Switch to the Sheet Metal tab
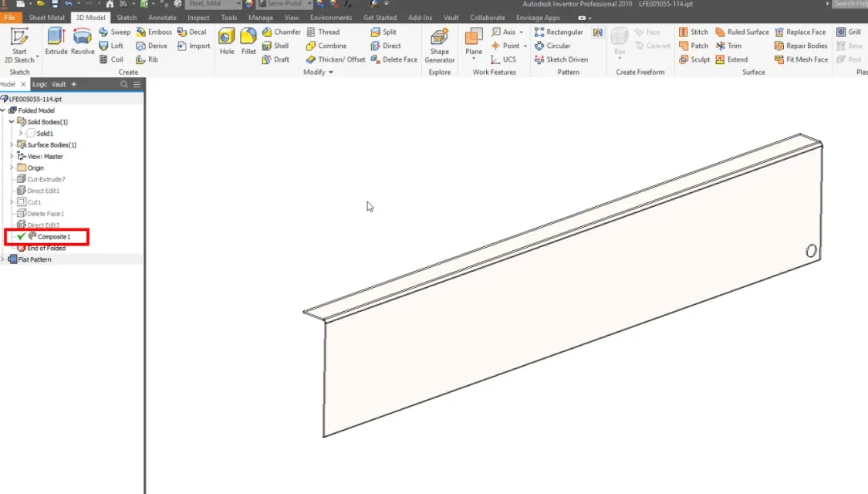 pos(46,18)
